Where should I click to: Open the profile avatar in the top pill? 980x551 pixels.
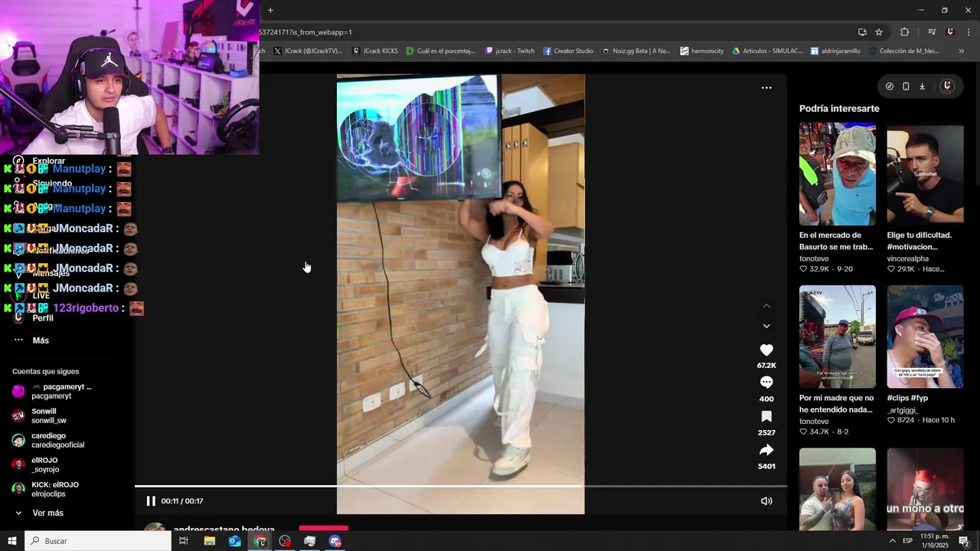click(x=947, y=86)
